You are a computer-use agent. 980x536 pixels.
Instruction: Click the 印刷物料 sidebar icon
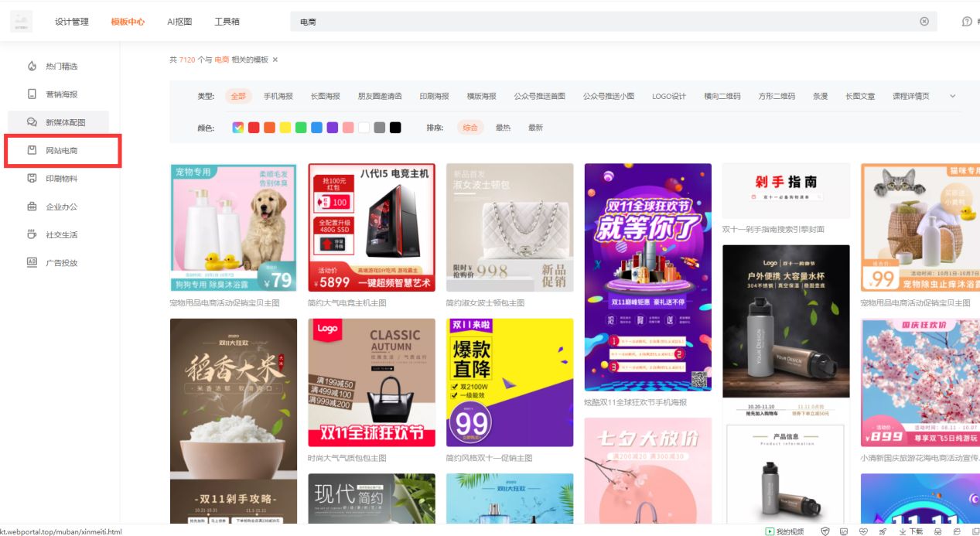click(31, 179)
